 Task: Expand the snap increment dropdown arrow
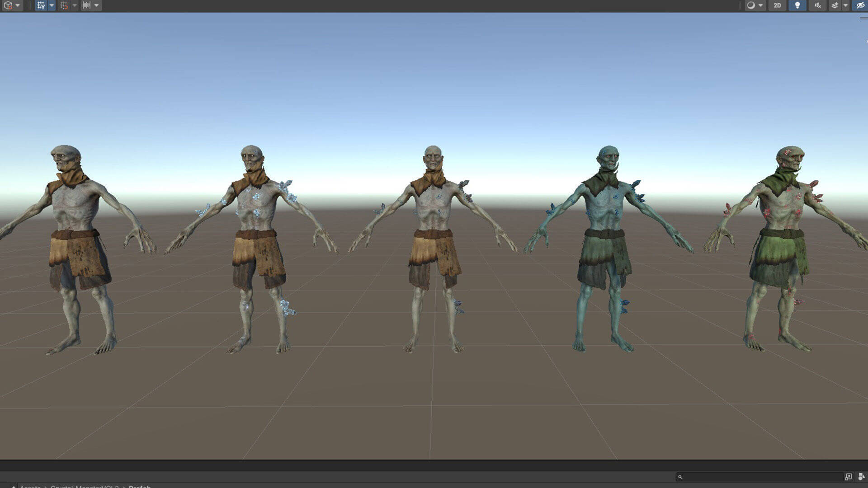pos(96,5)
